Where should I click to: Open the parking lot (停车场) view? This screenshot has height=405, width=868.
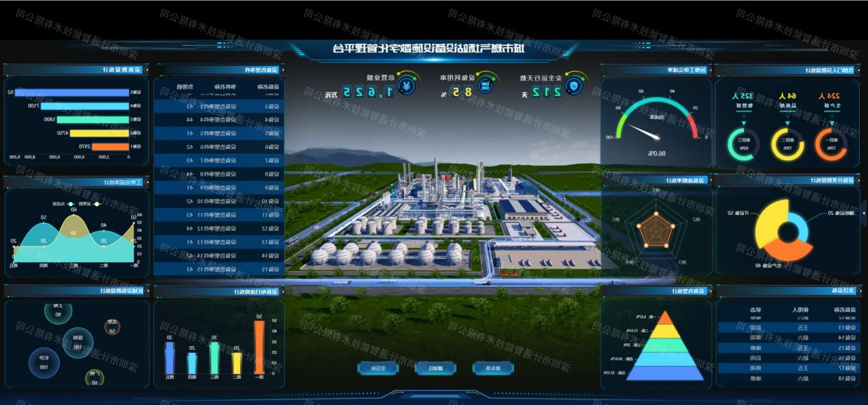point(493,369)
